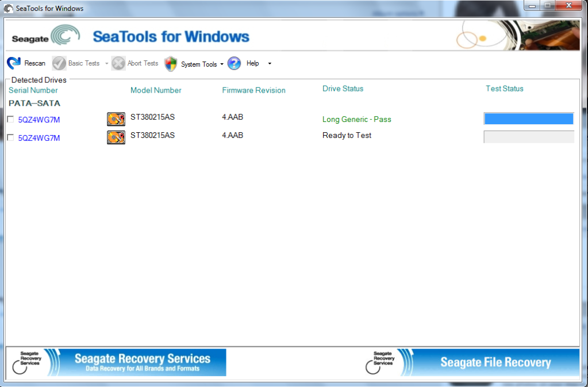Close the SeaTools for Windows window
The image size is (588, 387).
click(x=569, y=6)
